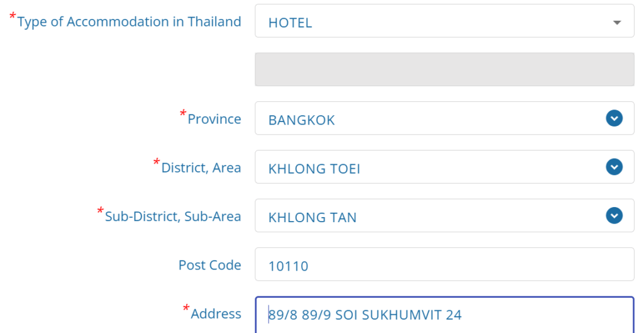Click the red asterisk before Type of Accommodation
This screenshot has width=644, height=333.
(13, 16)
